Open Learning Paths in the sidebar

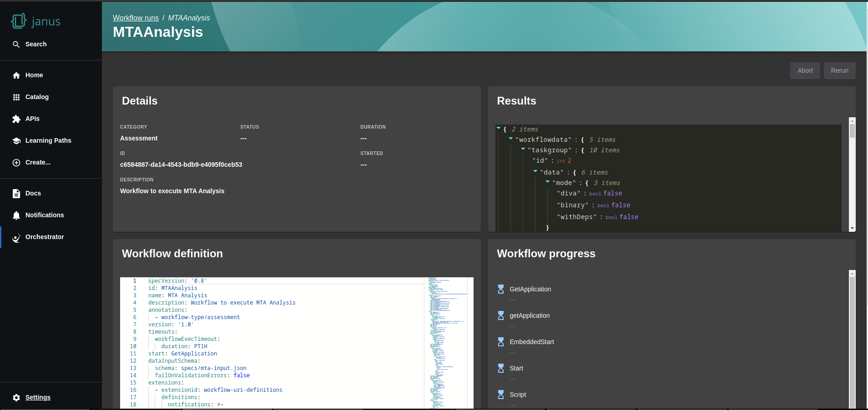(x=51, y=140)
